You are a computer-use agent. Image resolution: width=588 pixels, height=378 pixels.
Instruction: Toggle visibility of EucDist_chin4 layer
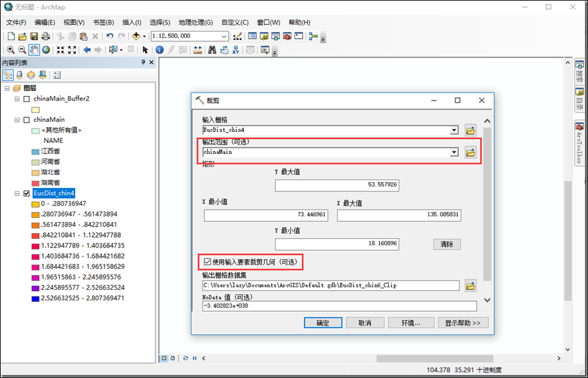point(26,193)
